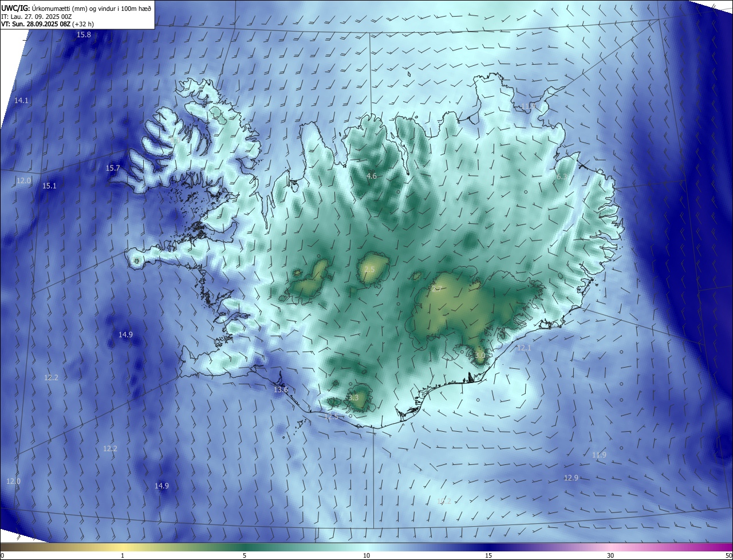Click the 13.6 value label

pyautogui.click(x=281, y=389)
